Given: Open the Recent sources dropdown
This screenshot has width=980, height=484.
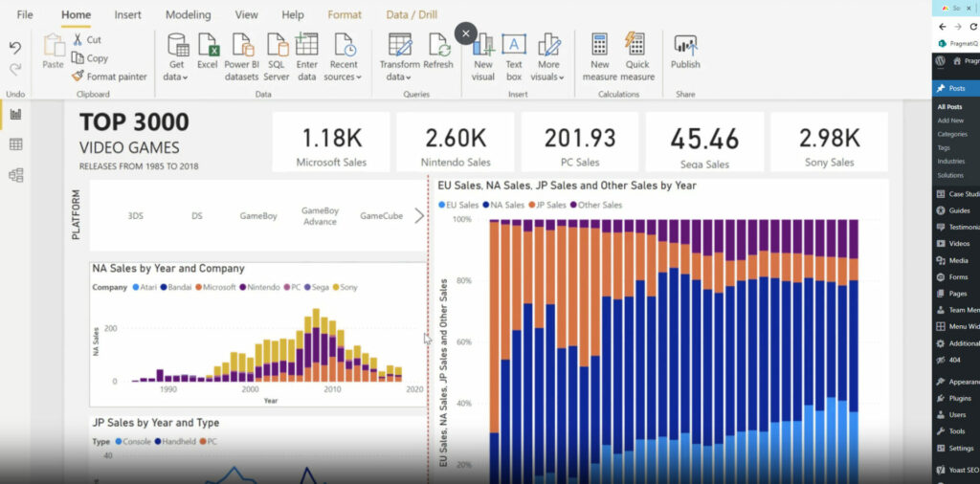Looking at the screenshot, I should pos(343,77).
